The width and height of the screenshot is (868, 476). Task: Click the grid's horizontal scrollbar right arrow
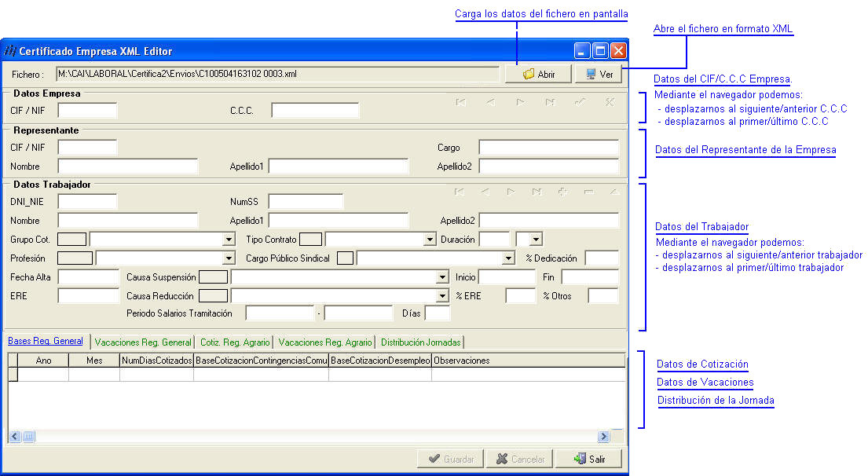(x=603, y=437)
